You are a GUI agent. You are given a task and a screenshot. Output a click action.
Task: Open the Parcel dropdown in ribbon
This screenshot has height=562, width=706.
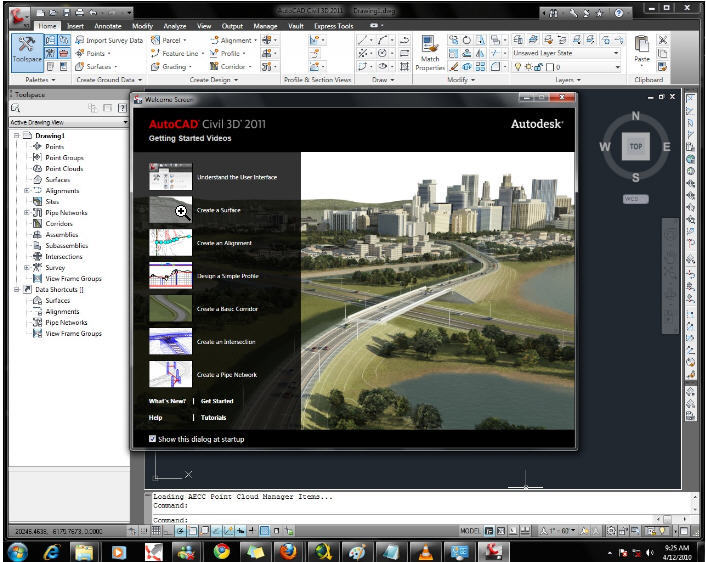click(x=168, y=40)
